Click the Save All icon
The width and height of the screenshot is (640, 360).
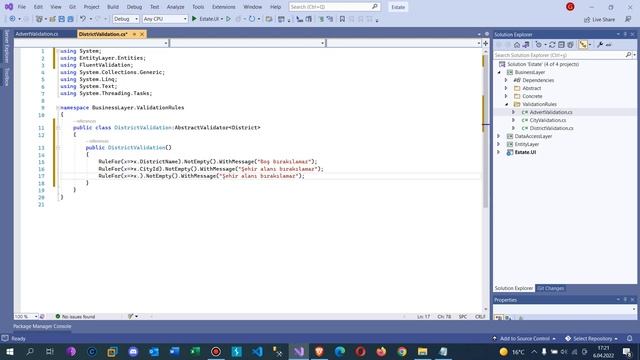coord(71,19)
